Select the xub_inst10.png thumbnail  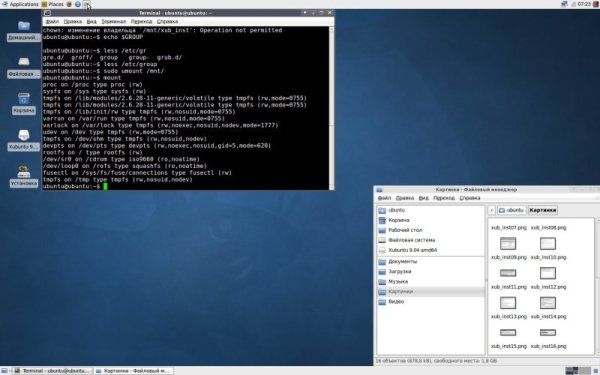pos(548,244)
